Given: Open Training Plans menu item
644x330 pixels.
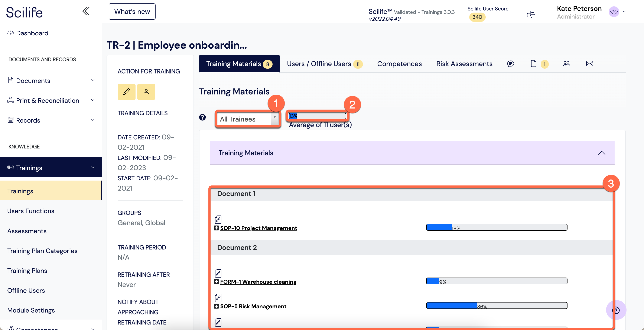Looking at the screenshot, I should 27,271.
